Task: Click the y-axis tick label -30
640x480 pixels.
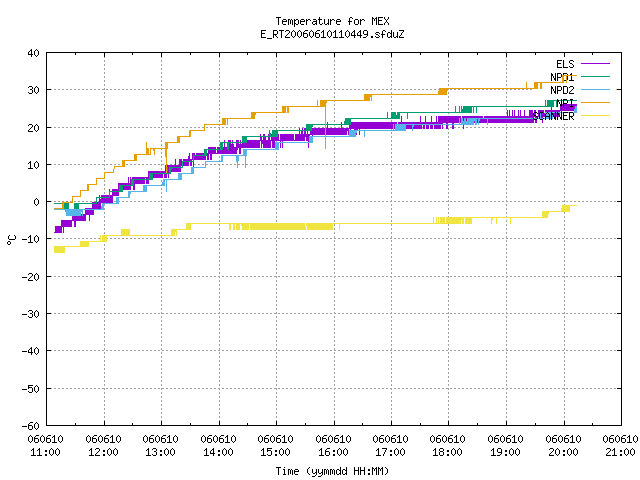Action: (31, 314)
